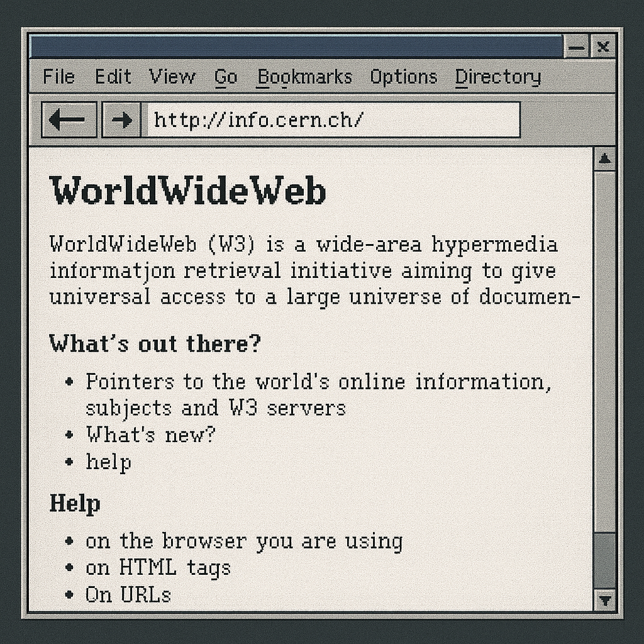
Task: Click the help list item
Action: [x=108, y=462]
